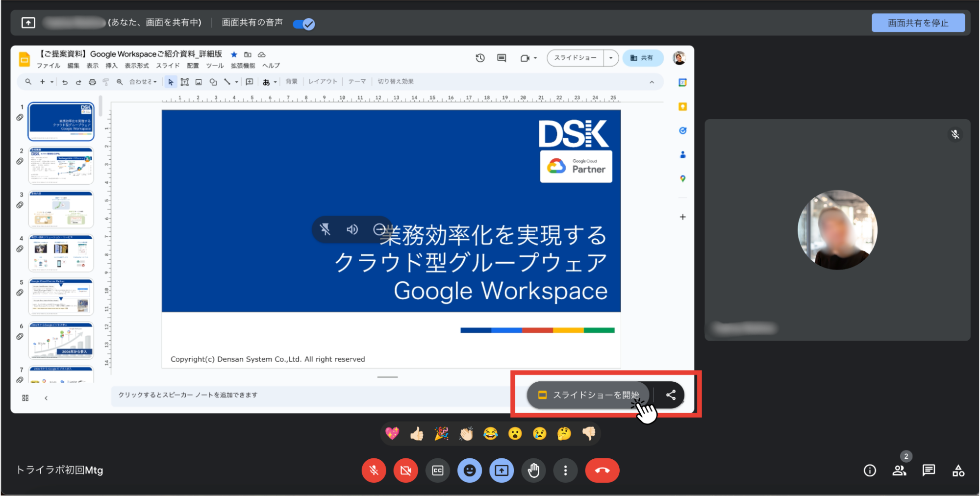Screen dimensions: 980x496
Task: Toggle closed captions CC button
Action: pos(437,471)
